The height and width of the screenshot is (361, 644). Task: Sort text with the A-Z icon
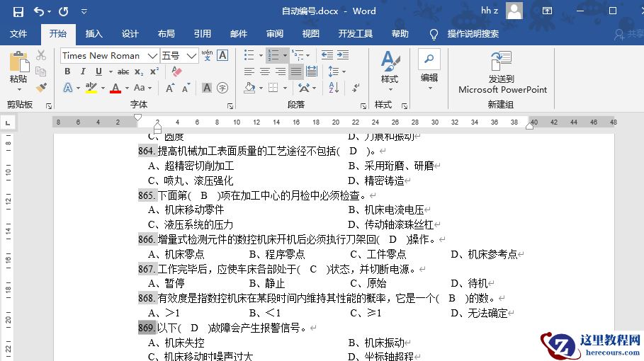tap(334, 88)
